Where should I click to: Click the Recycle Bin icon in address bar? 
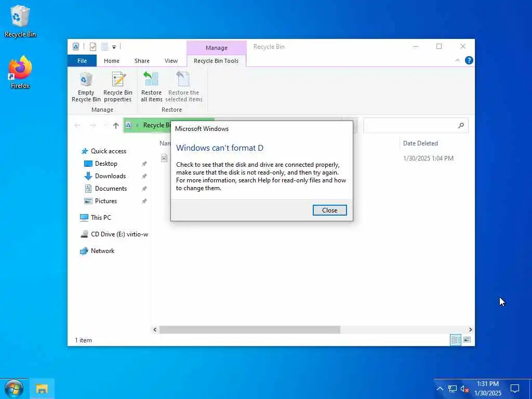click(x=128, y=125)
